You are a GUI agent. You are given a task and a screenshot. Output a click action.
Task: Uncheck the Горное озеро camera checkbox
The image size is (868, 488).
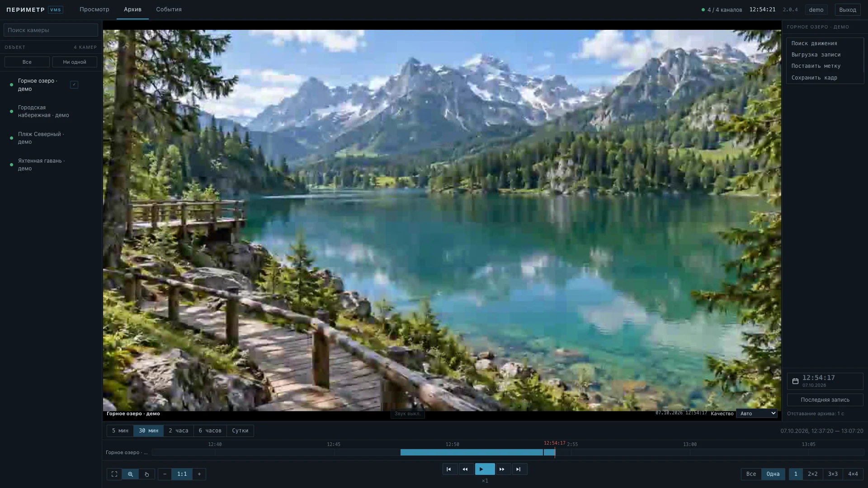(74, 84)
